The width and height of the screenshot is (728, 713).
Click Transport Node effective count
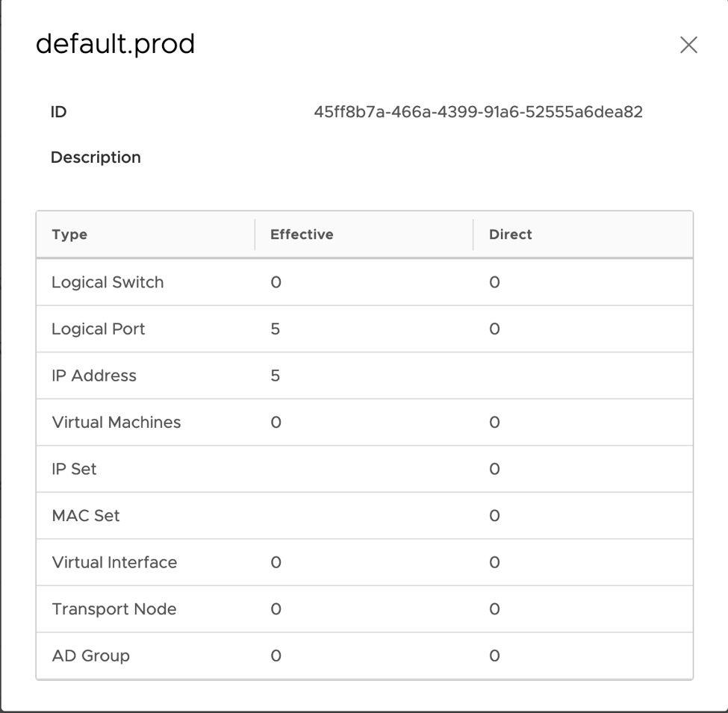[275, 609]
